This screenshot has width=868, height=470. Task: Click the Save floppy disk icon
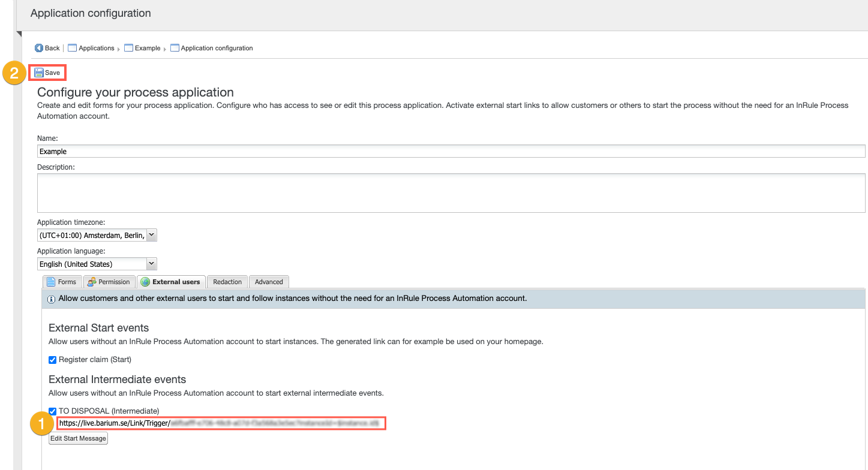(39, 73)
